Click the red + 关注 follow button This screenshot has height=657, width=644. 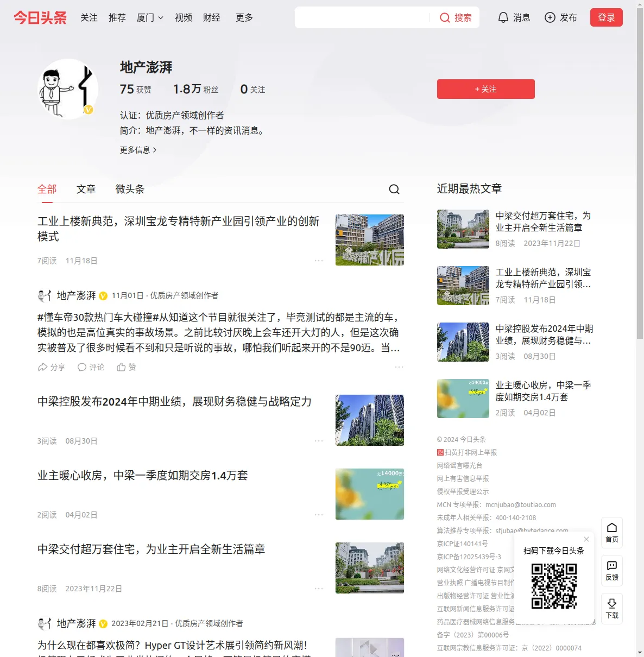[x=486, y=89]
